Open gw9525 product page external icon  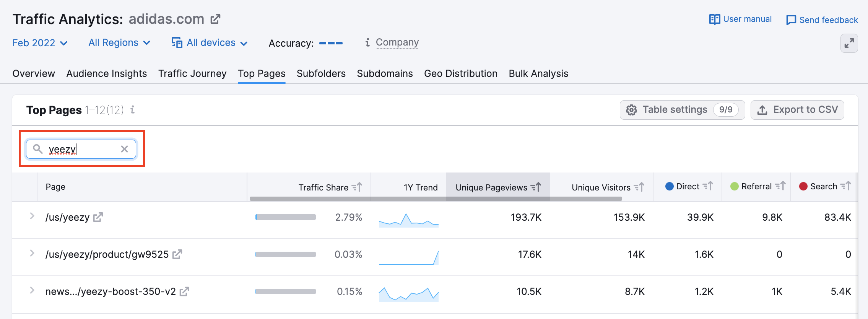(177, 254)
